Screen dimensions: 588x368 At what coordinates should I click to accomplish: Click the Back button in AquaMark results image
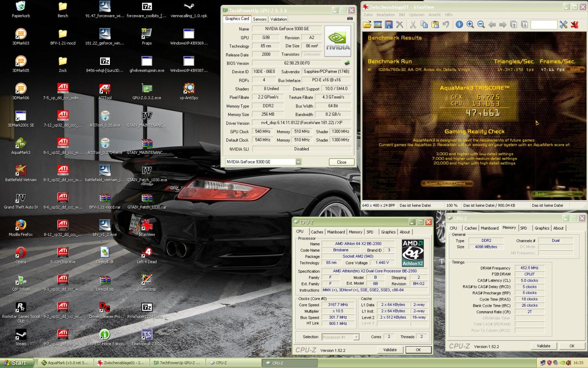tap(558, 194)
